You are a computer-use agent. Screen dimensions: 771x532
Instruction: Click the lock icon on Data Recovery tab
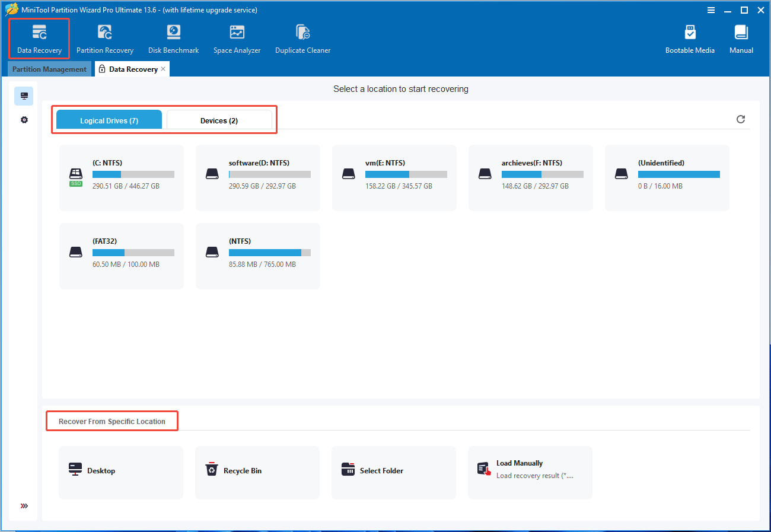102,69
